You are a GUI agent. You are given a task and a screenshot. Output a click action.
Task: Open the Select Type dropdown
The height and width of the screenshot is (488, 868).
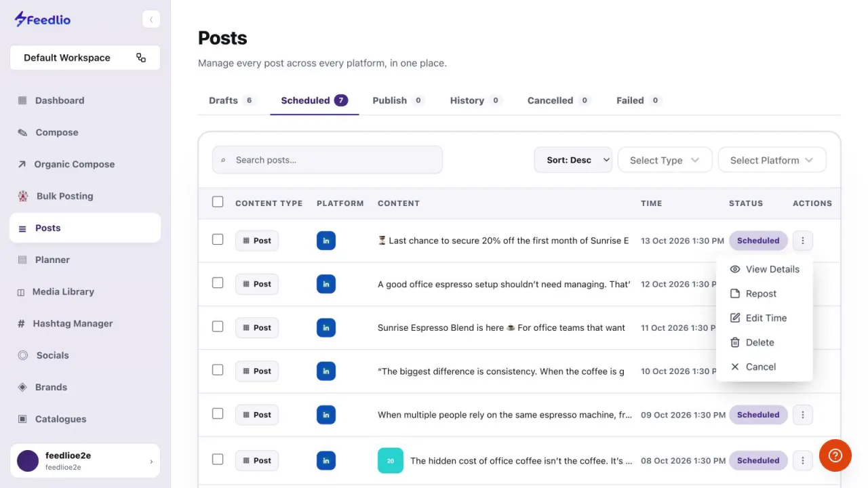click(x=665, y=160)
